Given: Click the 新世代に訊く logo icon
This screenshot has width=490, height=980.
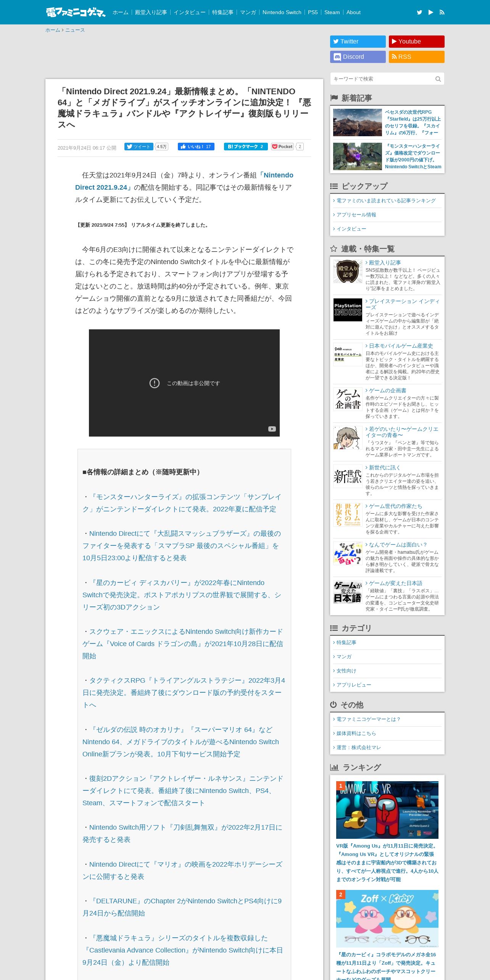Looking at the screenshot, I should [x=348, y=476].
